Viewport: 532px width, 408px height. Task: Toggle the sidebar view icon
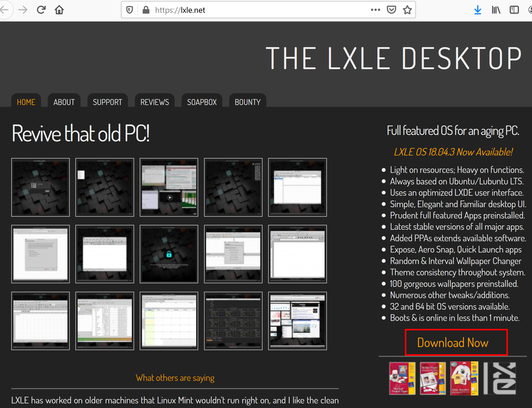pos(514,10)
